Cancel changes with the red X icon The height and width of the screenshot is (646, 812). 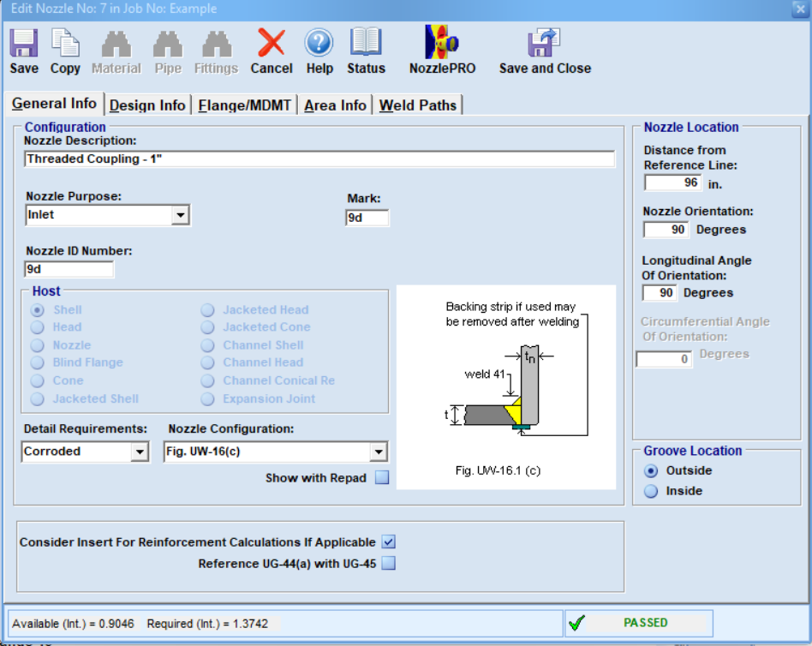pos(271,49)
